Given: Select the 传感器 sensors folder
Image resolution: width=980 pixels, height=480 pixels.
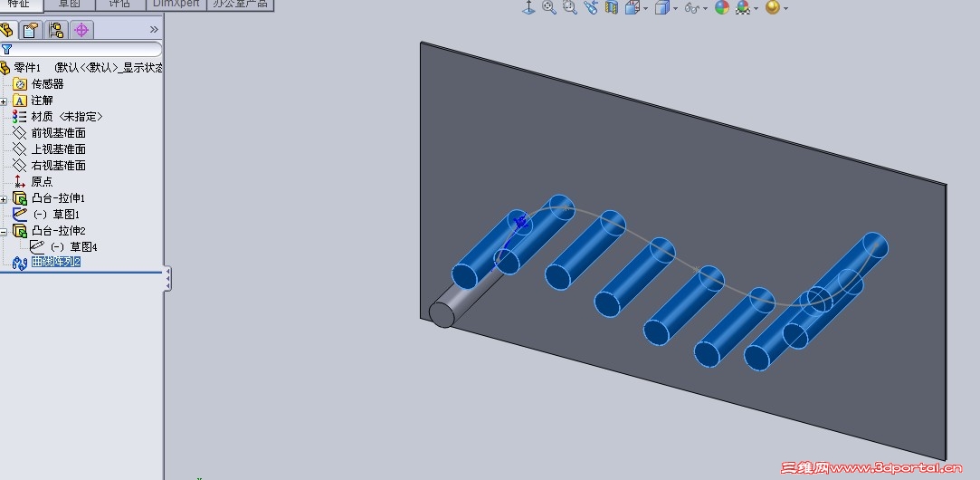Looking at the screenshot, I should (x=47, y=84).
